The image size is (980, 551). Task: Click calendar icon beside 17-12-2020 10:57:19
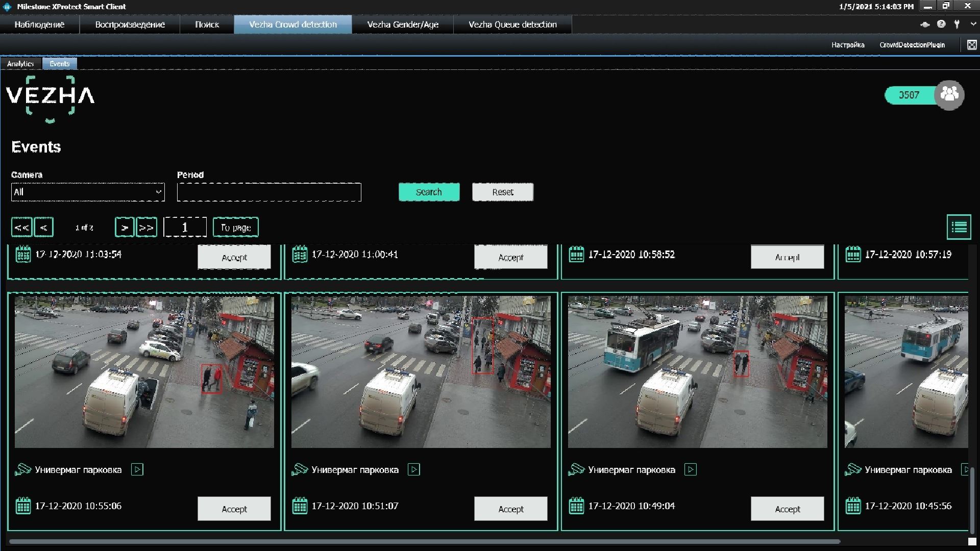pyautogui.click(x=853, y=254)
